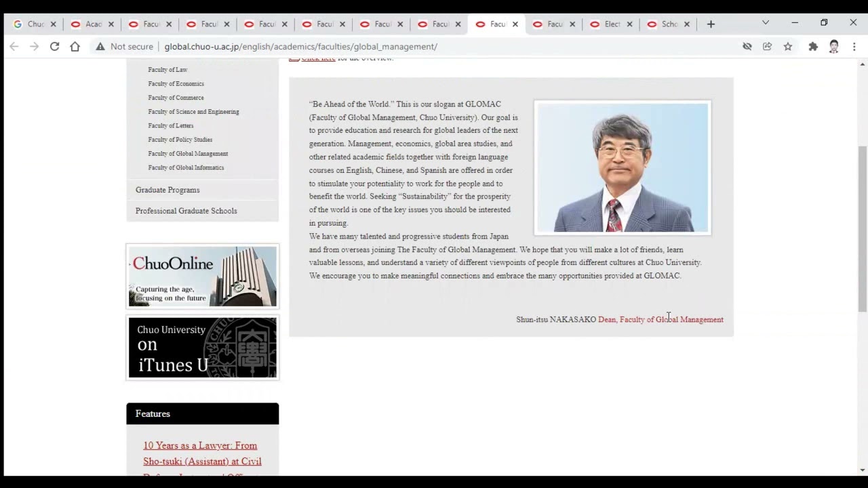Open Faculty of Commerce link
Image resolution: width=868 pixels, height=488 pixels.
[x=176, y=98]
